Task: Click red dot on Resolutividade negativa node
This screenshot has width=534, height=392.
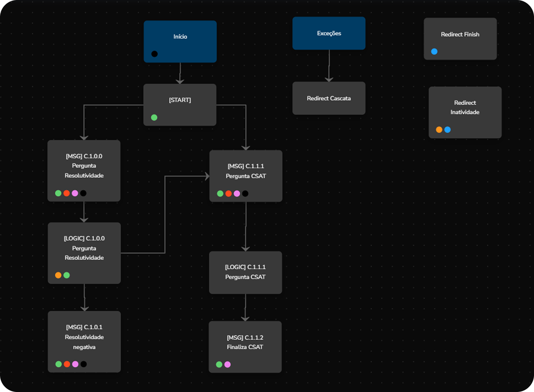Action: click(x=67, y=364)
